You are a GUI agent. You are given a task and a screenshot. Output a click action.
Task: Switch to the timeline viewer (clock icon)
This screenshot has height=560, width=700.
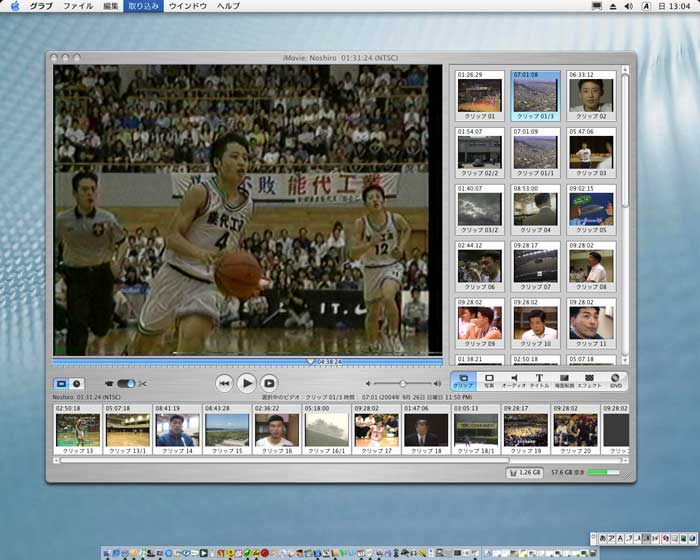(77, 384)
